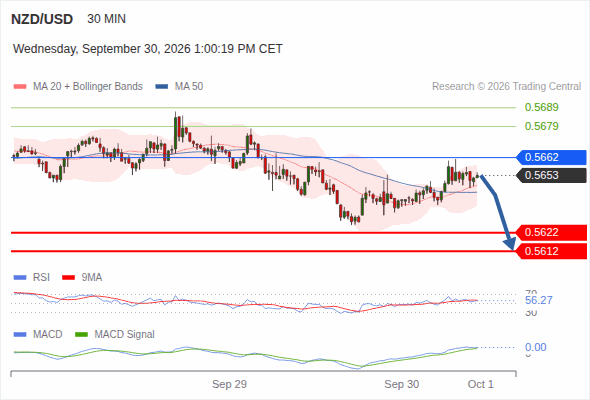Click the MA 20 + Bollinger Bands legend label
This screenshot has height=400, width=590.
tap(88, 87)
